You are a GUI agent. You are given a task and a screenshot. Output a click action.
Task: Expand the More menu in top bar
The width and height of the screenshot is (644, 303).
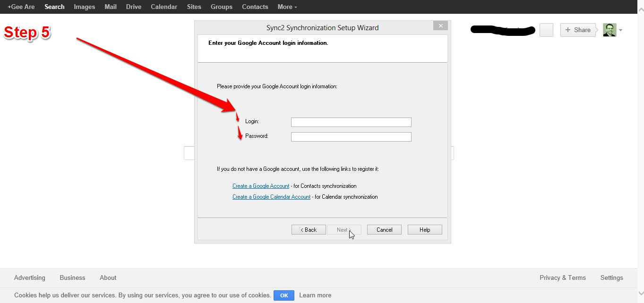click(287, 7)
